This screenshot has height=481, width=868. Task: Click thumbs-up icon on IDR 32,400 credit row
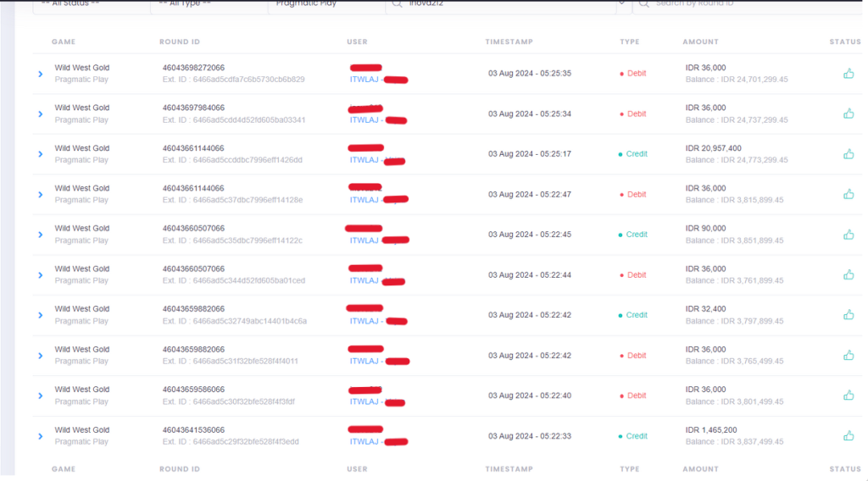(849, 315)
